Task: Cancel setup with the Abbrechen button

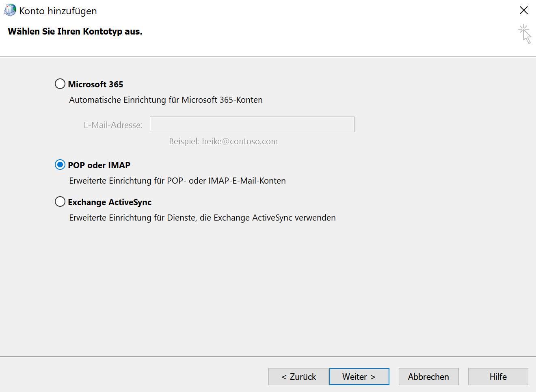Action: click(x=428, y=377)
